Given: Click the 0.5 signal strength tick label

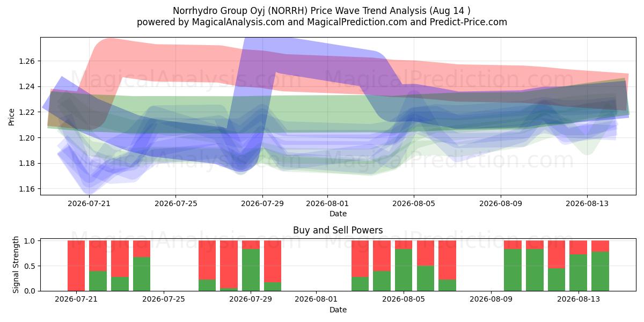Looking at the screenshot, I should click(x=30, y=266).
